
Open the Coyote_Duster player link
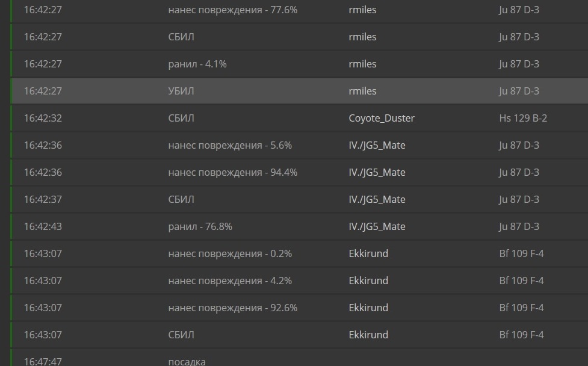382,118
